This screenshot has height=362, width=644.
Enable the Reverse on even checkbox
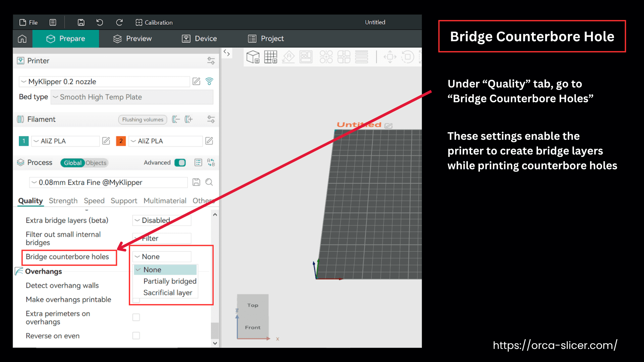136,336
